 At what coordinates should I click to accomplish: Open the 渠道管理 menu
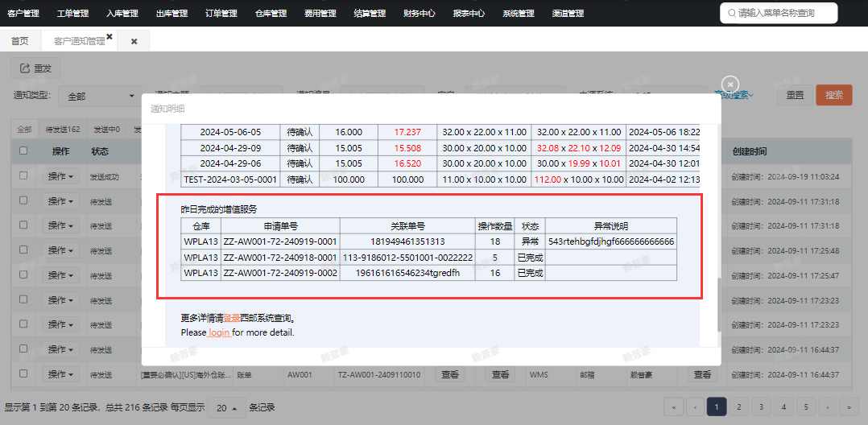tap(568, 13)
